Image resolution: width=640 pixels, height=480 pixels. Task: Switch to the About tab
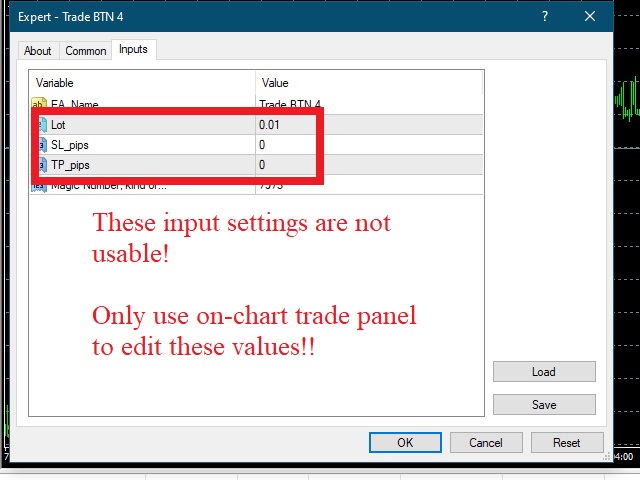click(x=38, y=51)
